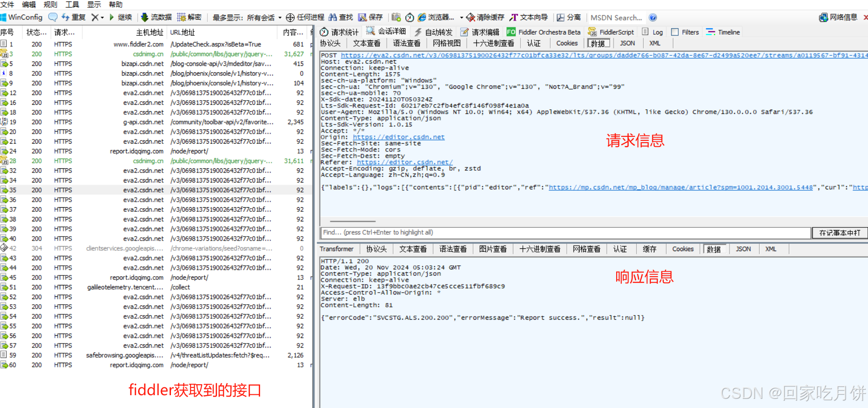
Task: Toggle 流数据 streaming mode
Action: pyautogui.click(x=156, y=17)
